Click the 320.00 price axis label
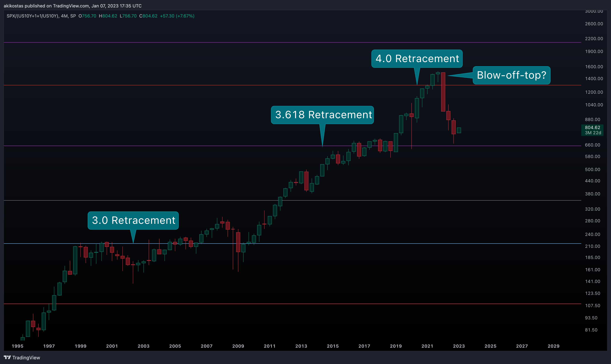 point(592,209)
